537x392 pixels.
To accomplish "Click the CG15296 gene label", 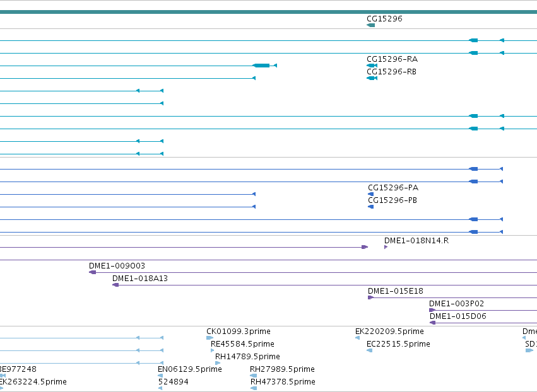I will (384, 18).
